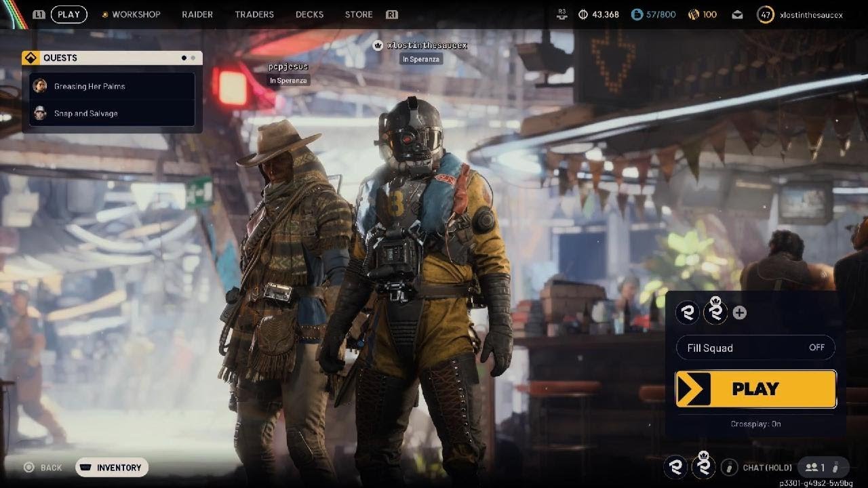Click the microphone icon next to the party count
This screenshot has width=868, height=488.
[x=835, y=467]
